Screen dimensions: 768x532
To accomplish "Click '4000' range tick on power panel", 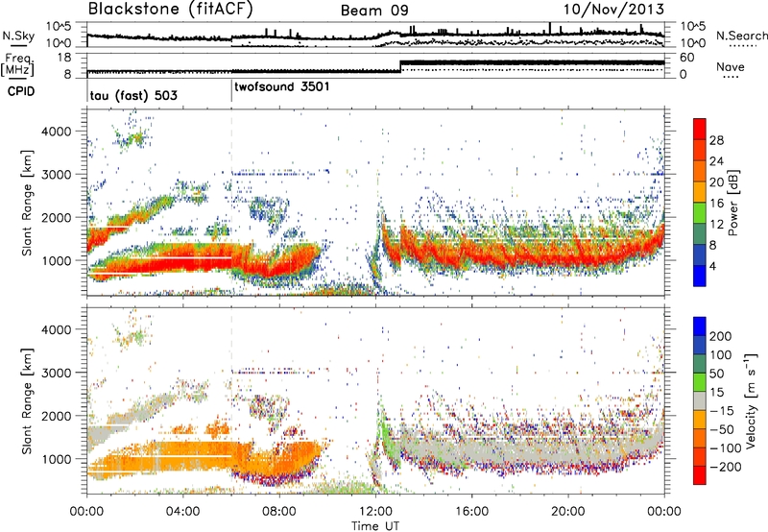I will [57, 132].
